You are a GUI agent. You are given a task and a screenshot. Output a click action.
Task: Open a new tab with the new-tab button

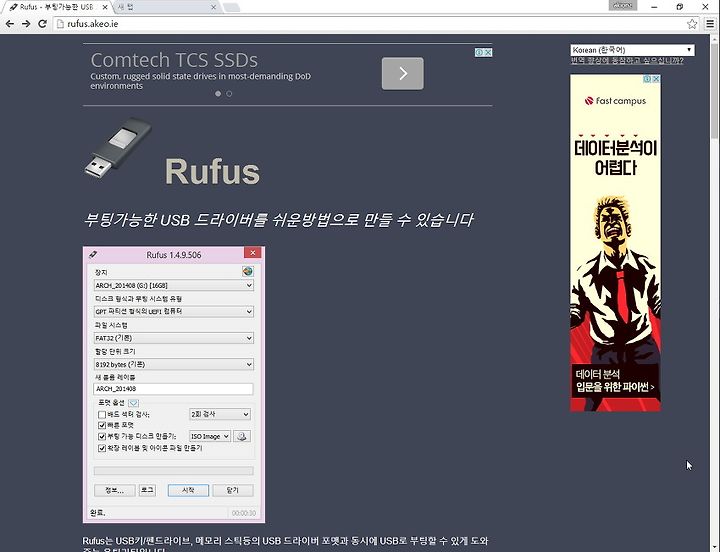coord(231,7)
